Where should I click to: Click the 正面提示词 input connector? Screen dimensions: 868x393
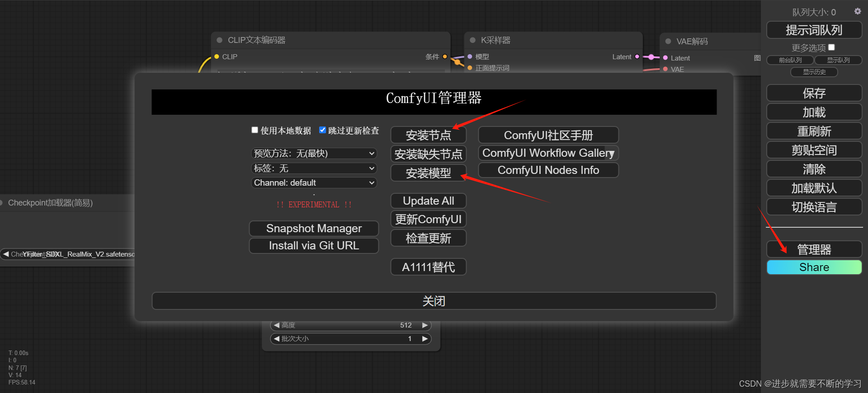pos(470,68)
